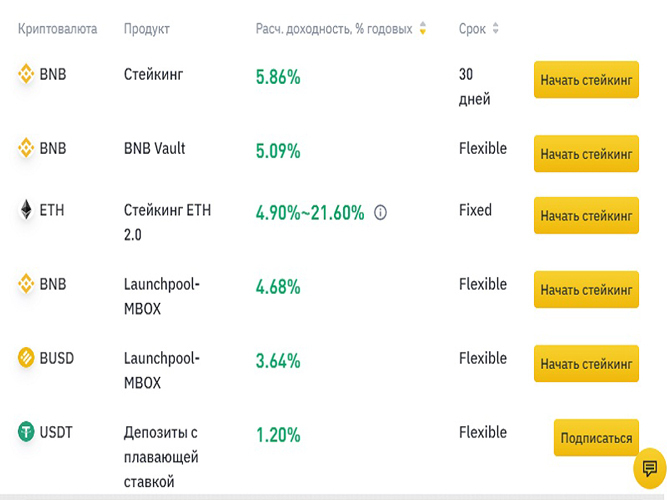
Task: Click Начать стейкинг for ETH 2.0
Action: click(x=586, y=215)
